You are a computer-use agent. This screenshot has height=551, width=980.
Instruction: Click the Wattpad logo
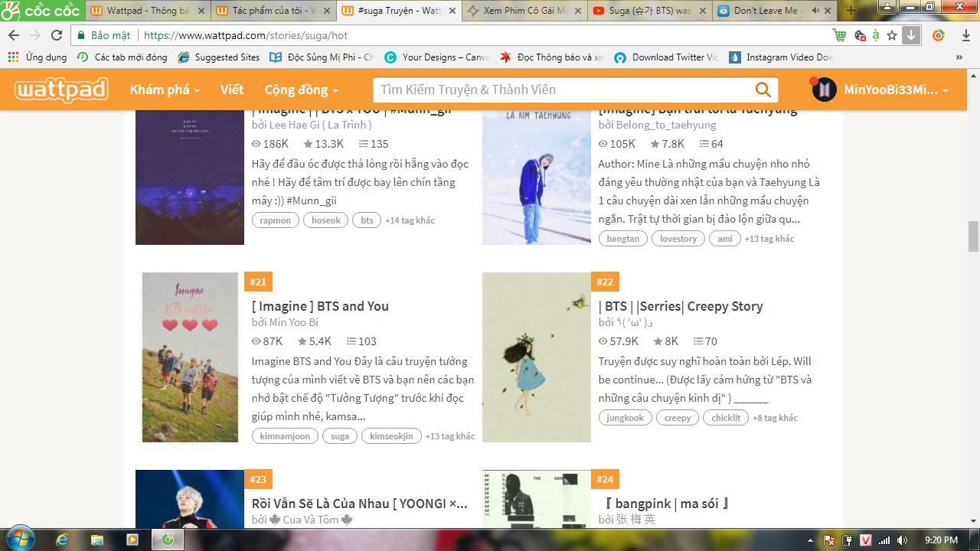click(x=62, y=90)
